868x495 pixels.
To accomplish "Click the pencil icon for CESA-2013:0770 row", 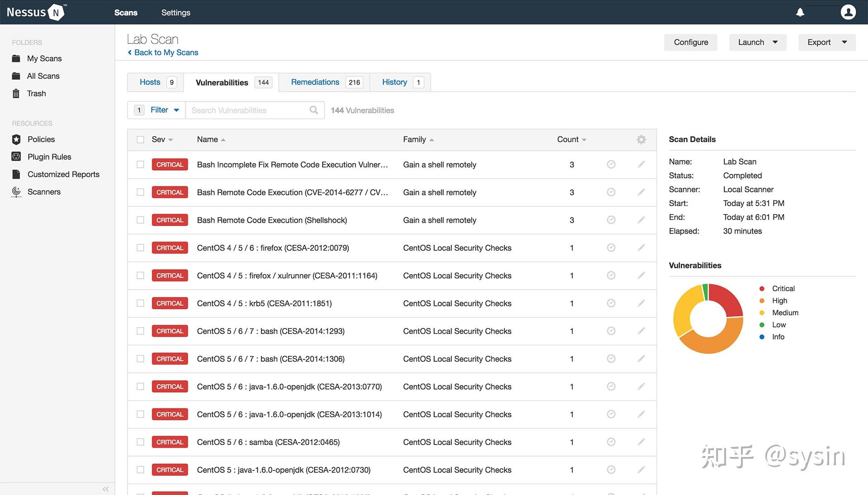I will click(x=641, y=386).
